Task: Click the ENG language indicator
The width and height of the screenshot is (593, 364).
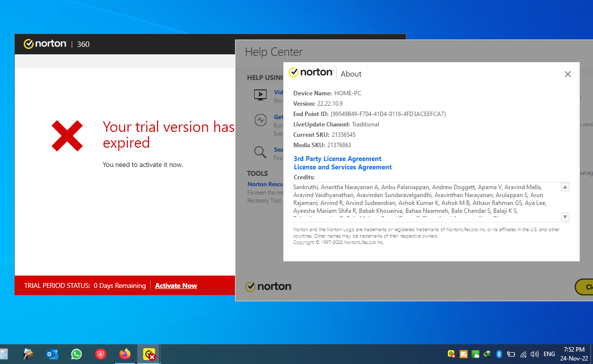Action: [549, 354]
